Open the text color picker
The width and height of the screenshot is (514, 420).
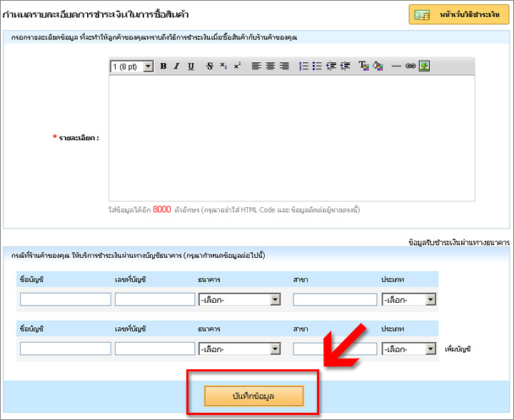click(x=363, y=66)
